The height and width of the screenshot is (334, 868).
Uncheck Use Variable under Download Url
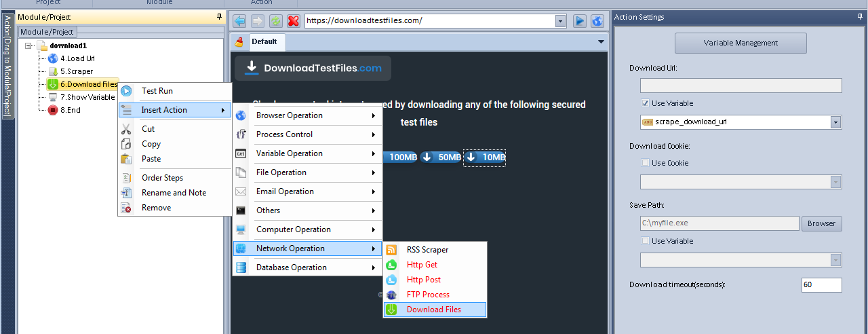coord(645,104)
